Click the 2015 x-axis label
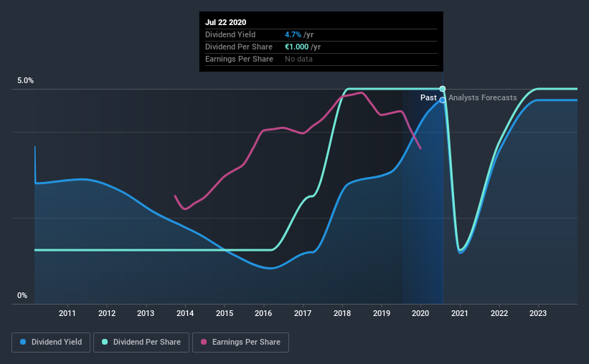The height and width of the screenshot is (364, 589). pyautogui.click(x=225, y=313)
